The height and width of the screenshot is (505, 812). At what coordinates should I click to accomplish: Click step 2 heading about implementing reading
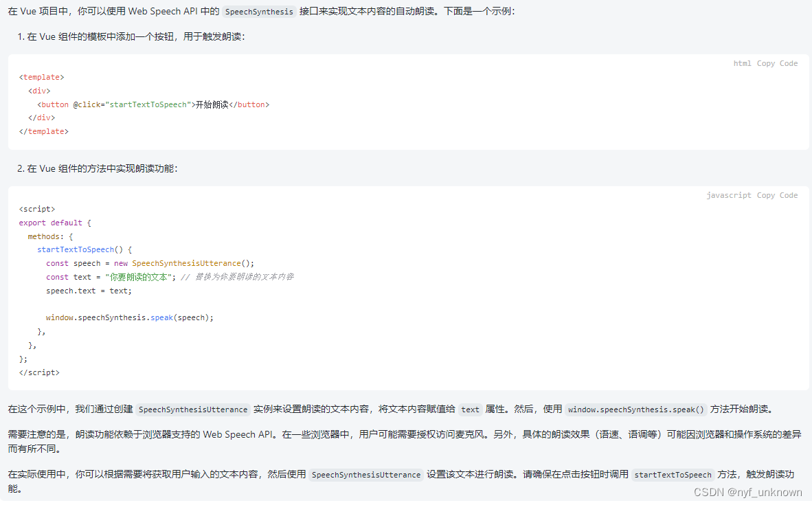pyautogui.click(x=98, y=169)
